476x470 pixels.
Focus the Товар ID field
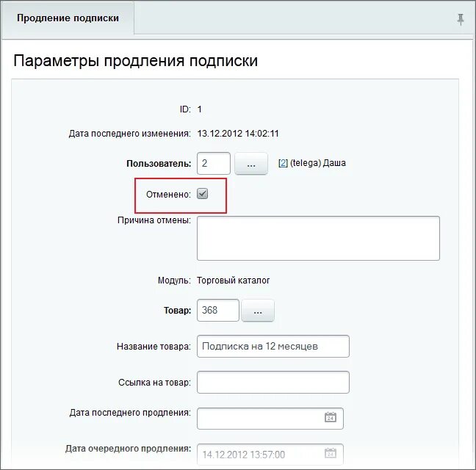pyautogui.click(x=218, y=311)
